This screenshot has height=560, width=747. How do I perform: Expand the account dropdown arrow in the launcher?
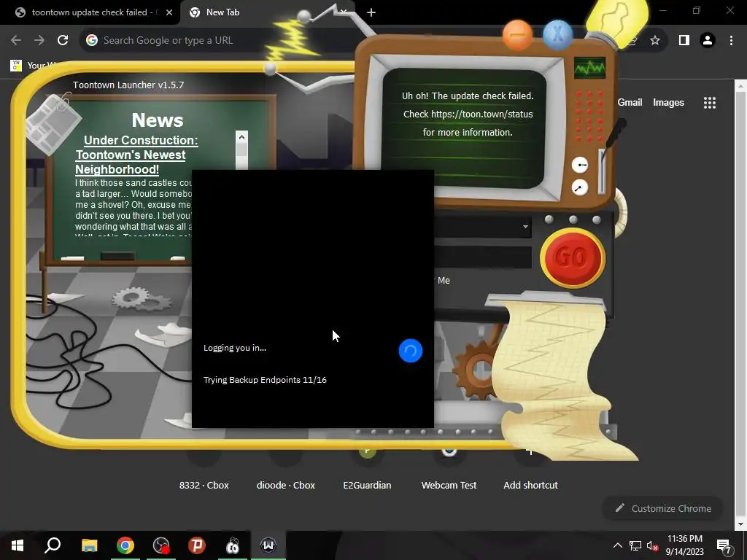pos(525,227)
